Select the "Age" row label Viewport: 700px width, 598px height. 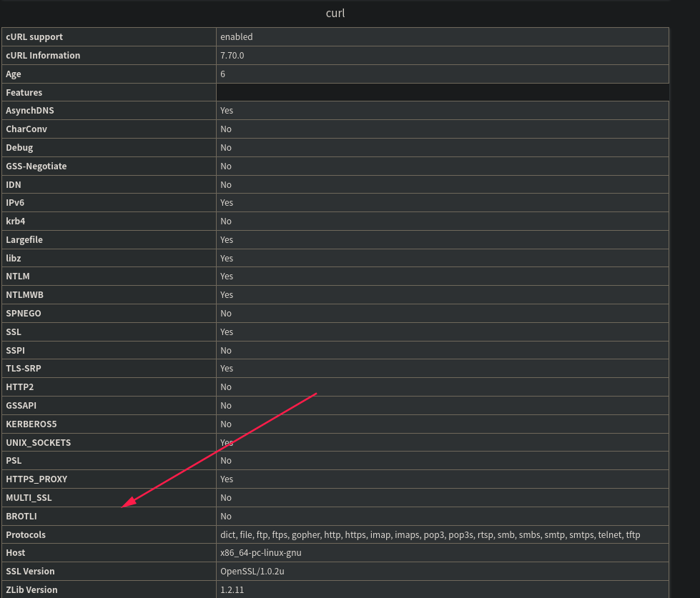[14, 74]
